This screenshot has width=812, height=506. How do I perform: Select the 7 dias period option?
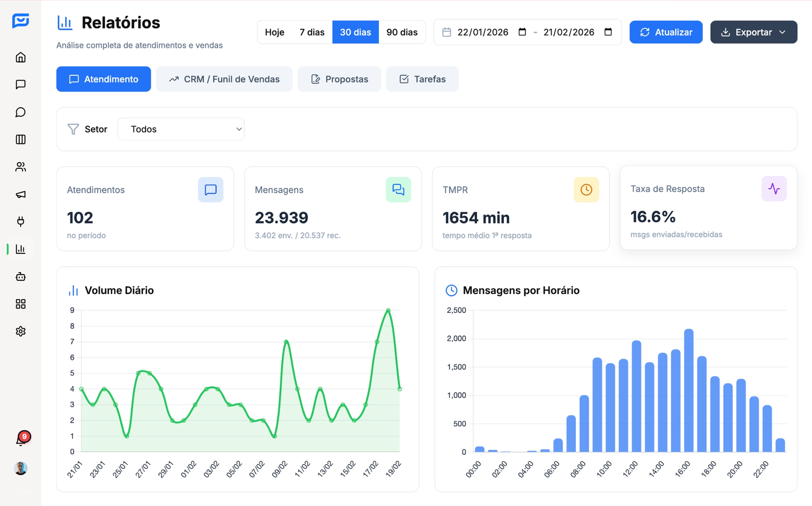[312, 32]
